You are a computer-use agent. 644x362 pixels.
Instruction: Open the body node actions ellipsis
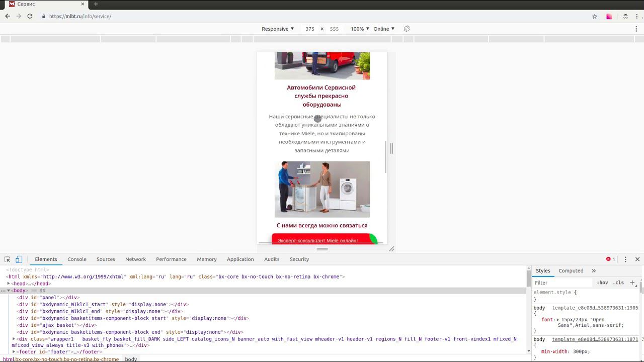coord(3,291)
